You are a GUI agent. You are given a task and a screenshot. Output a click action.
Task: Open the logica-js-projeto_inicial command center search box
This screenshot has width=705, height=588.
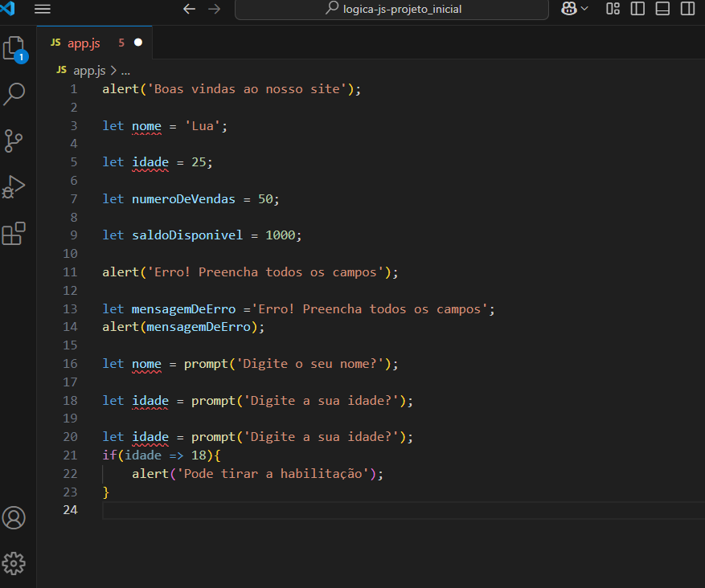391,9
